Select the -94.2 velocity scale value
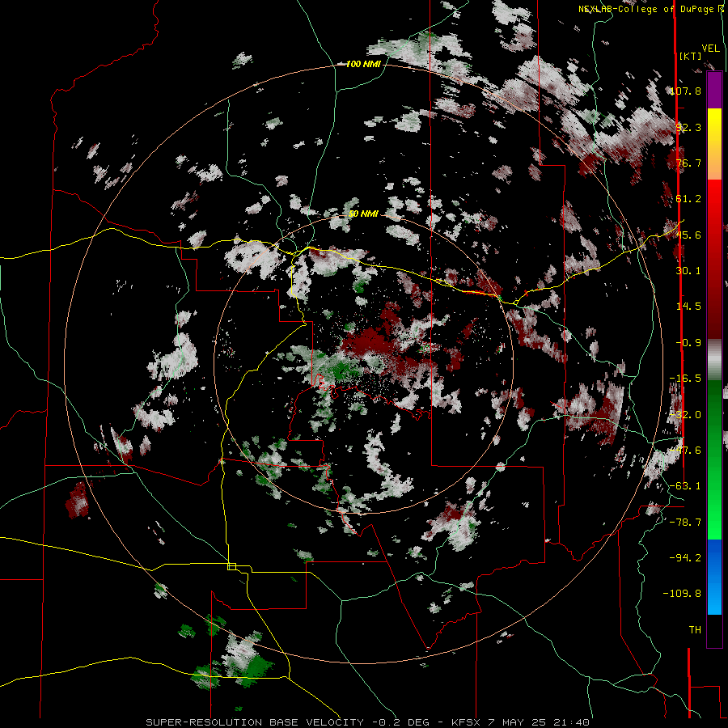 [x=686, y=557]
